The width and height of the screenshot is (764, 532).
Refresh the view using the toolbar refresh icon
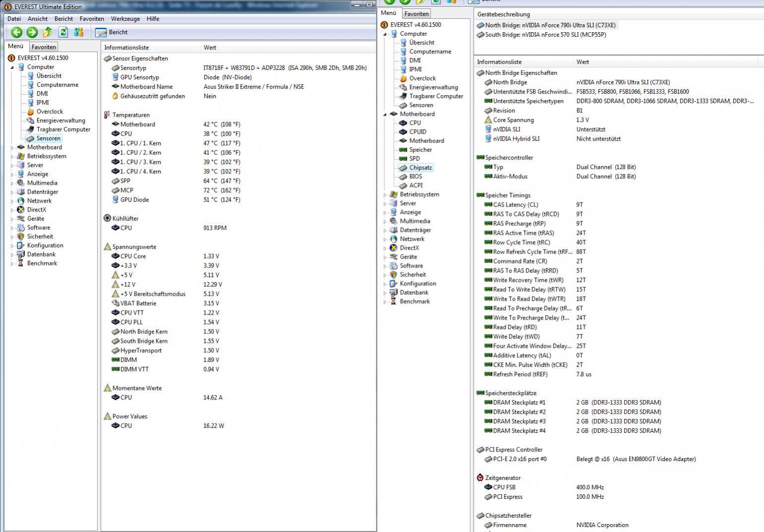pos(63,32)
